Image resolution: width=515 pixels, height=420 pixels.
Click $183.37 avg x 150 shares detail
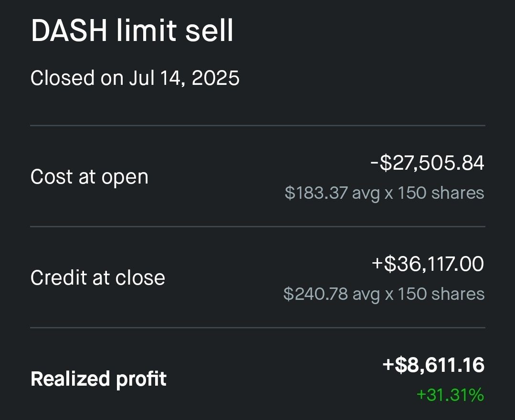pos(384,193)
